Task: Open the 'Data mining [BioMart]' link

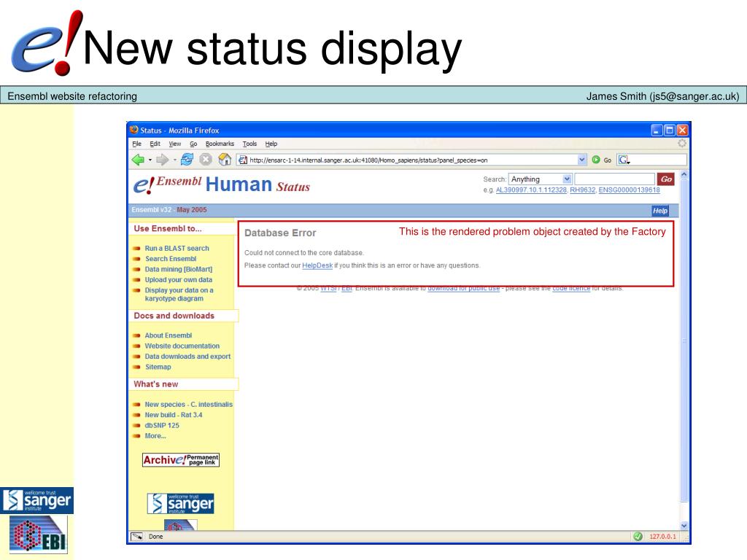Action: (179, 269)
